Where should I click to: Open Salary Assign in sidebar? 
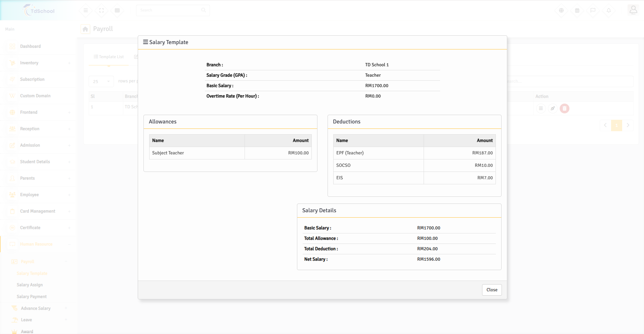[x=30, y=285]
